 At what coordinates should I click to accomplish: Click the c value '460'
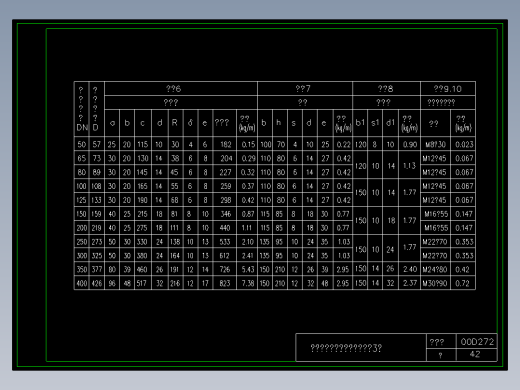coord(142,269)
